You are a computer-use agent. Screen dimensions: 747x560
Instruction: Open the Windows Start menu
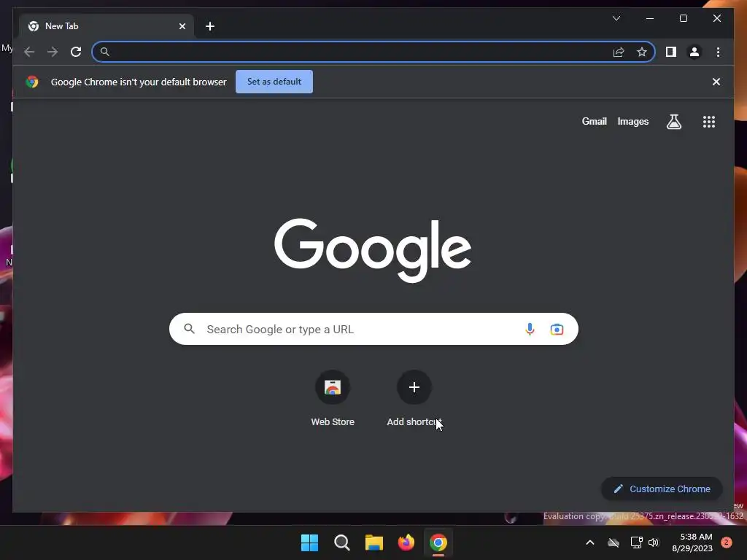[309, 542]
